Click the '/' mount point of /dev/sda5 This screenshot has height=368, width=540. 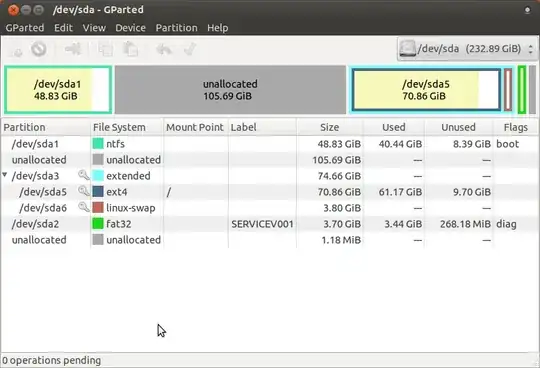coord(169,192)
